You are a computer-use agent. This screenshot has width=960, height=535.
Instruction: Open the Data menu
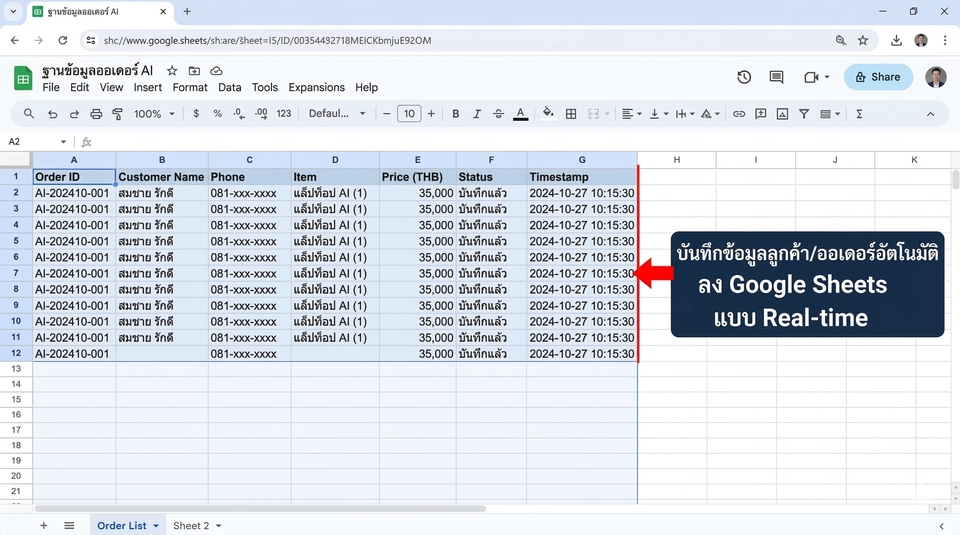pos(230,88)
